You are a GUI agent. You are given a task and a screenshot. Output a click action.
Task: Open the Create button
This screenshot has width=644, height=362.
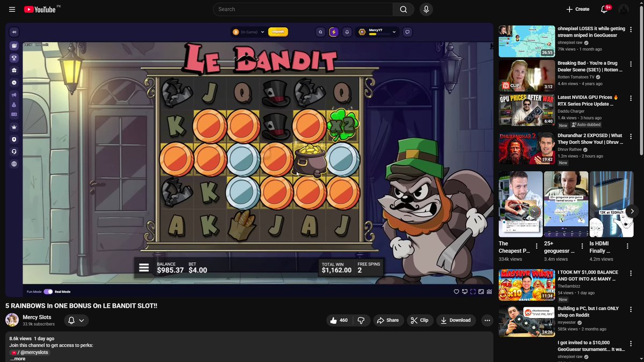tap(577, 9)
